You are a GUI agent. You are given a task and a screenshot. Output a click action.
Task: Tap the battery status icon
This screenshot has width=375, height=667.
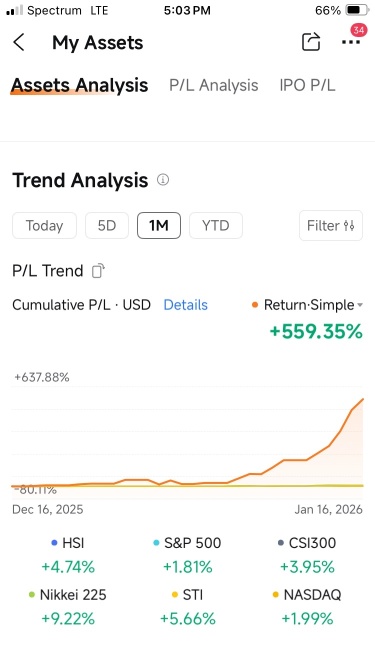tap(357, 10)
